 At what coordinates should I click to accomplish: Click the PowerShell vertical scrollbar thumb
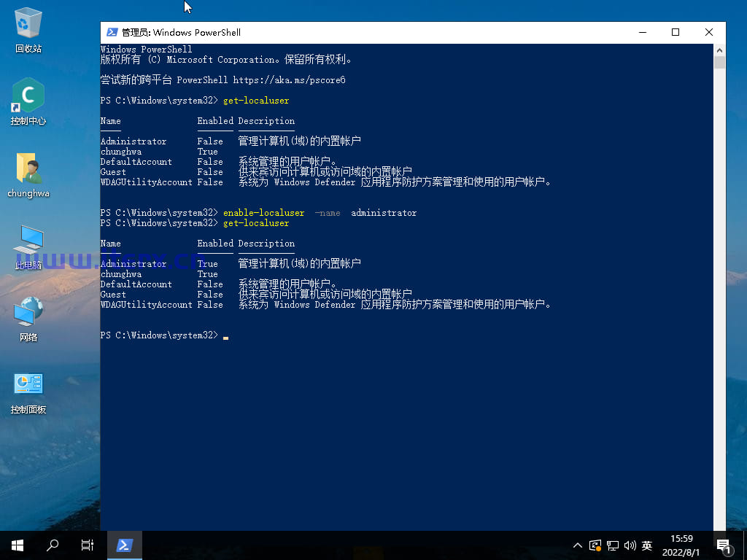point(719,63)
